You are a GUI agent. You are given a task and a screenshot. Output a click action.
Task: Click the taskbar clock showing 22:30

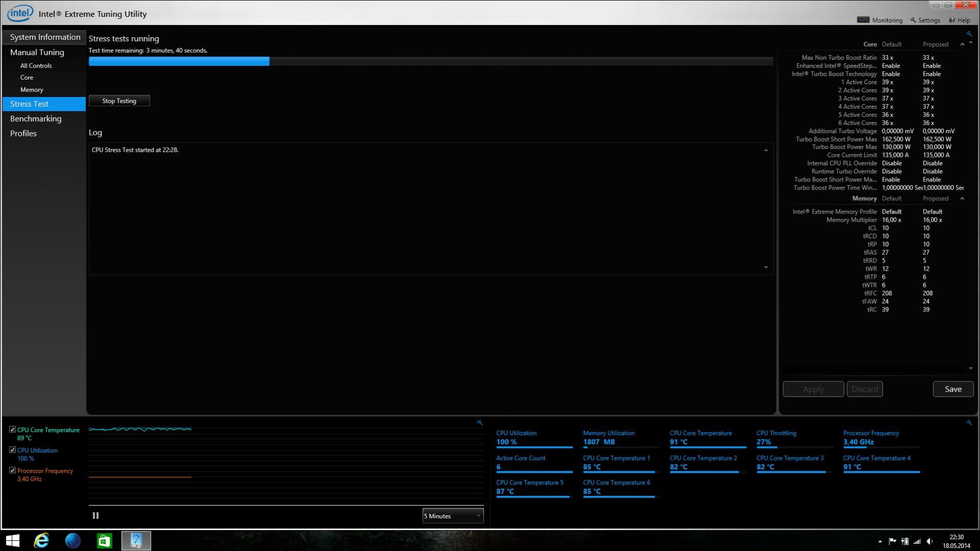[x=956, y=541]
